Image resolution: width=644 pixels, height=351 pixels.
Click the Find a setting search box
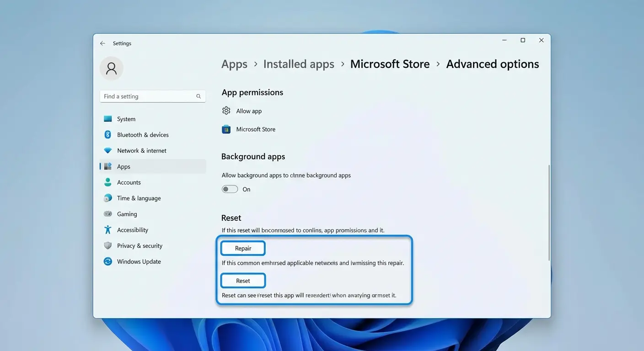pyautogui.click(x=149, y=96)
